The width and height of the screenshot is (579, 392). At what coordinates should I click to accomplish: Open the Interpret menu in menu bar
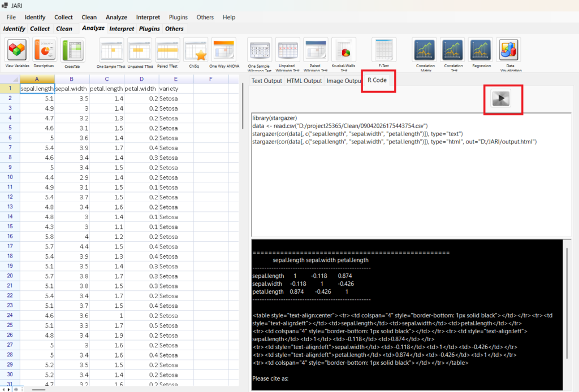(x=148, y=18)
